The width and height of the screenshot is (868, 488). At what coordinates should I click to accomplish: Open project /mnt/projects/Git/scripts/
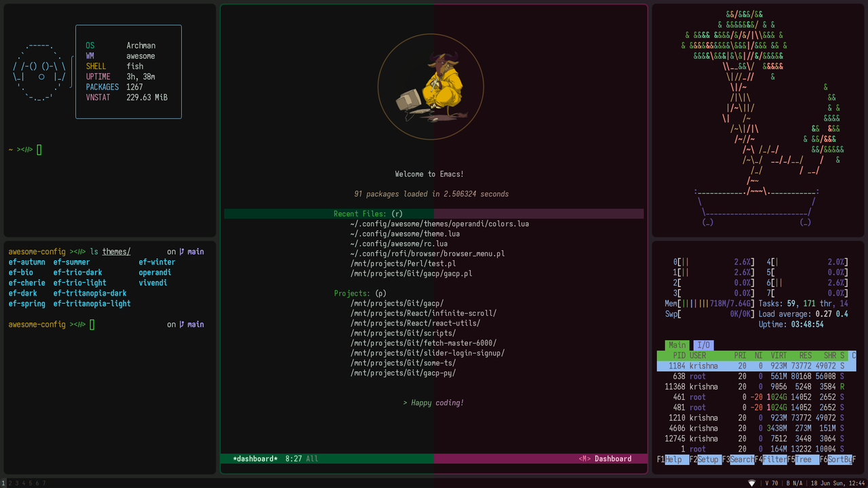(x=403, y=333)
